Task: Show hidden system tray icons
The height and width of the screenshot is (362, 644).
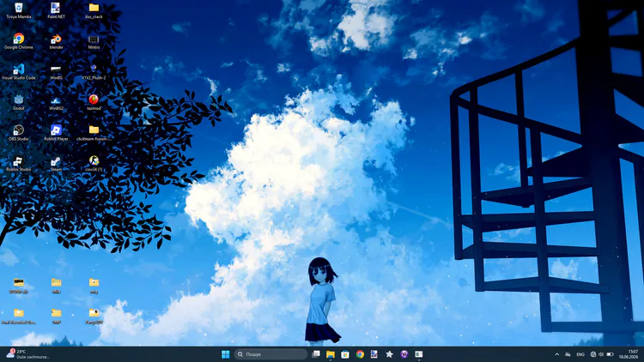Action: [557, 354]
